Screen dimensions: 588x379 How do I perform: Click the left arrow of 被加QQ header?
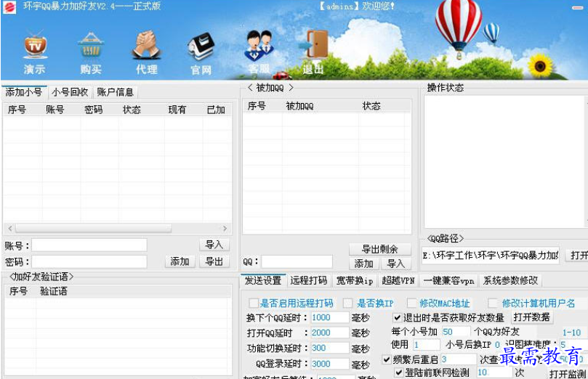[250, 88]
